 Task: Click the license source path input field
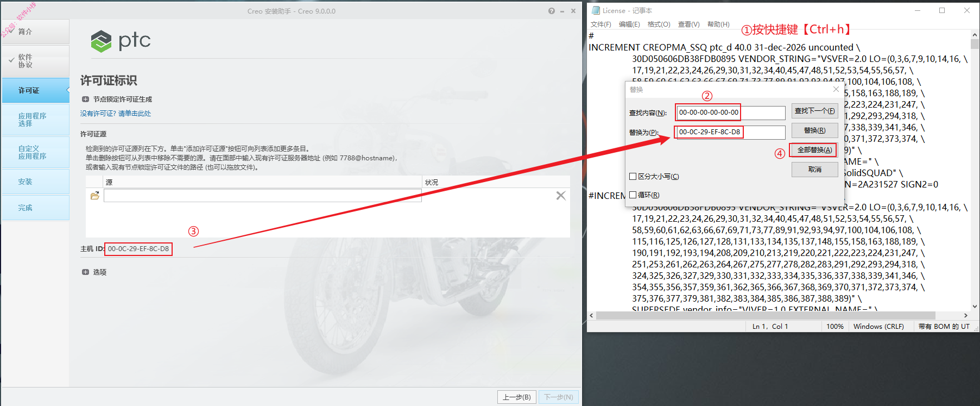pyautogui.click(x=263, y=196)
